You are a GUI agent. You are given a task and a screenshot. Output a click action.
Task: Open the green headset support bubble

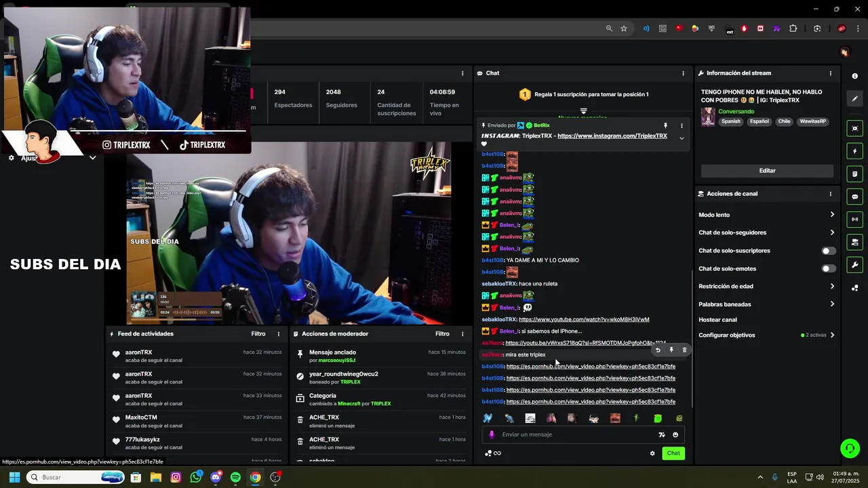849,448
